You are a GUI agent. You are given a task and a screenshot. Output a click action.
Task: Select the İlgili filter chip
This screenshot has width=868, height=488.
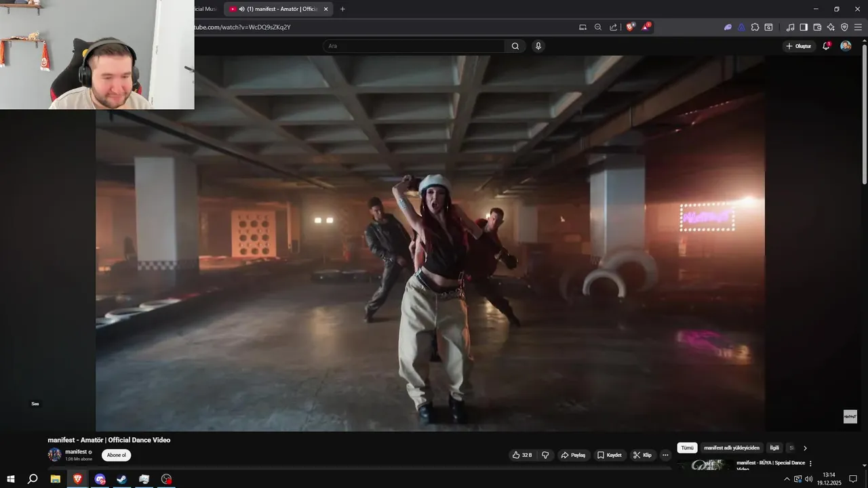774,448
